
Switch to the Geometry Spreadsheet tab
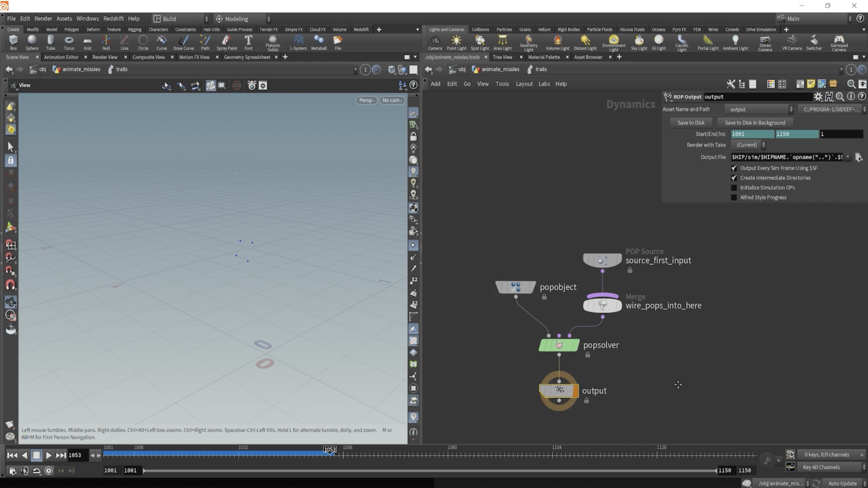coord(247,57)
